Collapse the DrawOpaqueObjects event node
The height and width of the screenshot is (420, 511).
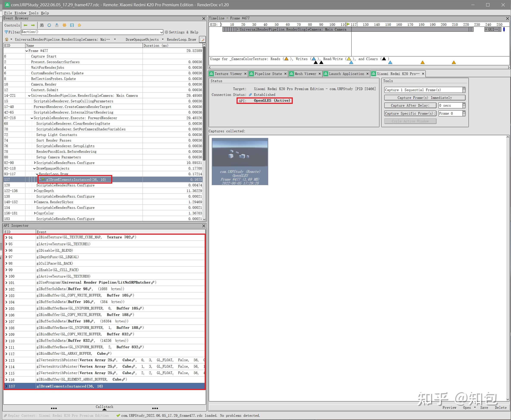tap(34, 168)
